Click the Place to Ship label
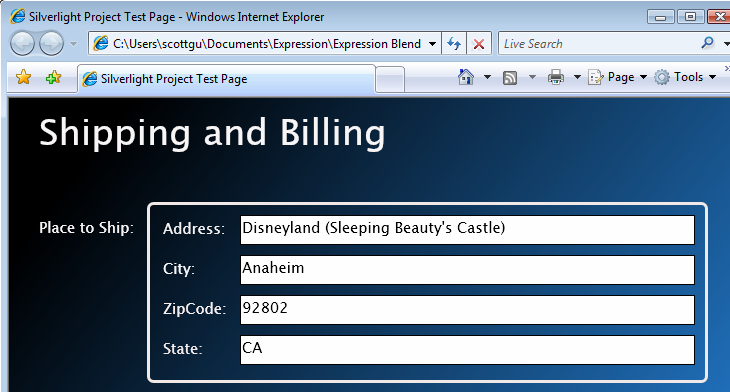730x392 pixels. pyautogui.click(x=87, y=228)
